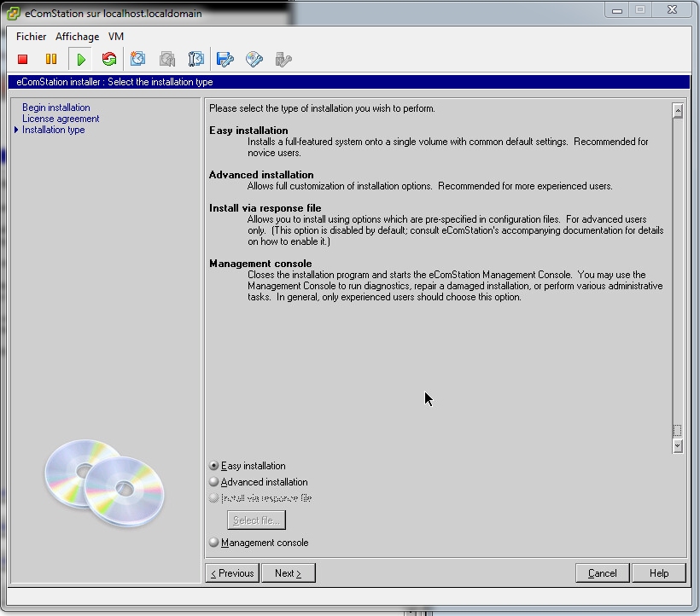Select the Management console radio button
This screenshot has width=700, height=616.
coord(213,543)
